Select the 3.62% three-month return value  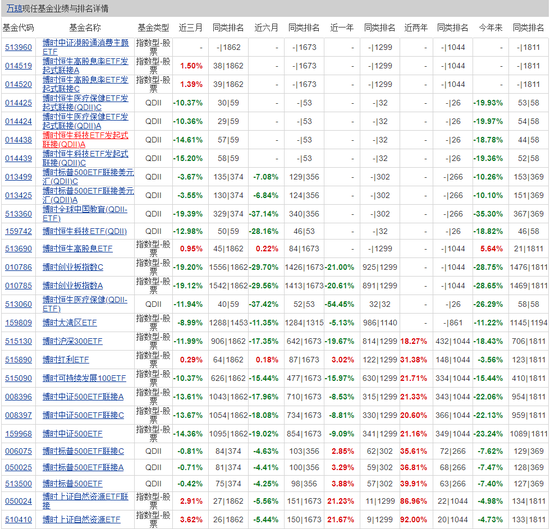[191, 520]
